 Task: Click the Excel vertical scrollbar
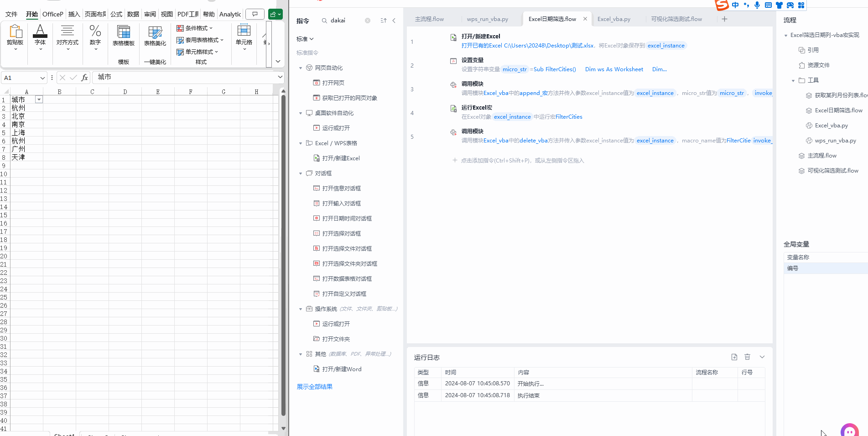pos(283,256)
